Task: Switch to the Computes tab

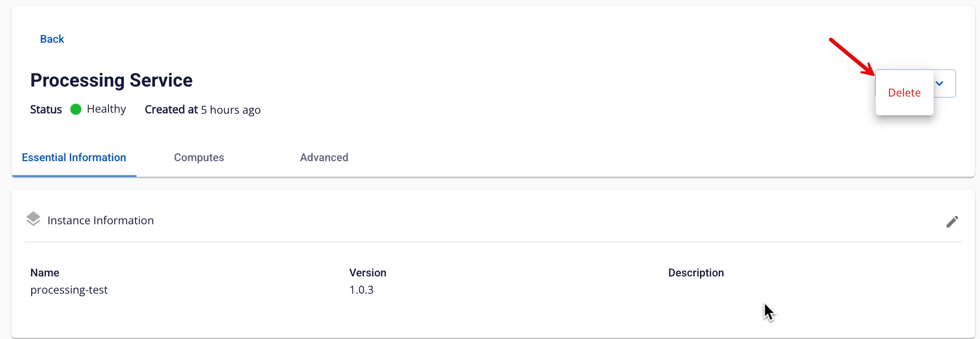Action: pyautogui.click(x=199, y=158)
